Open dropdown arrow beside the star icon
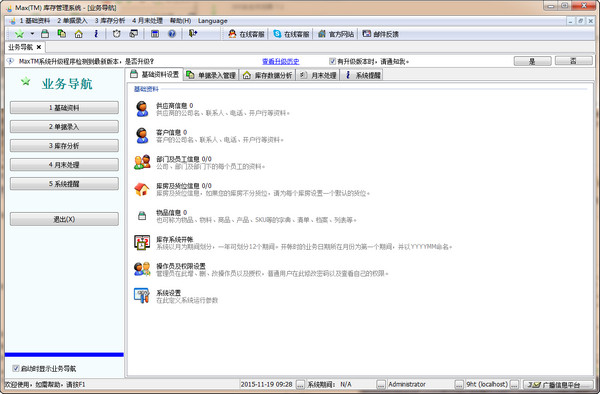Screen dimensions: 600x394 click(32, 34)
